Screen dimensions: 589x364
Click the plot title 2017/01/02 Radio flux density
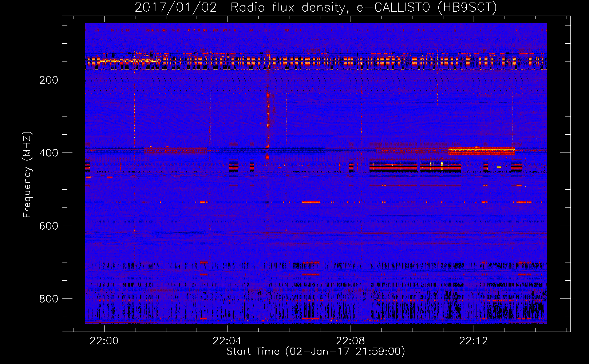click(316, 7)
